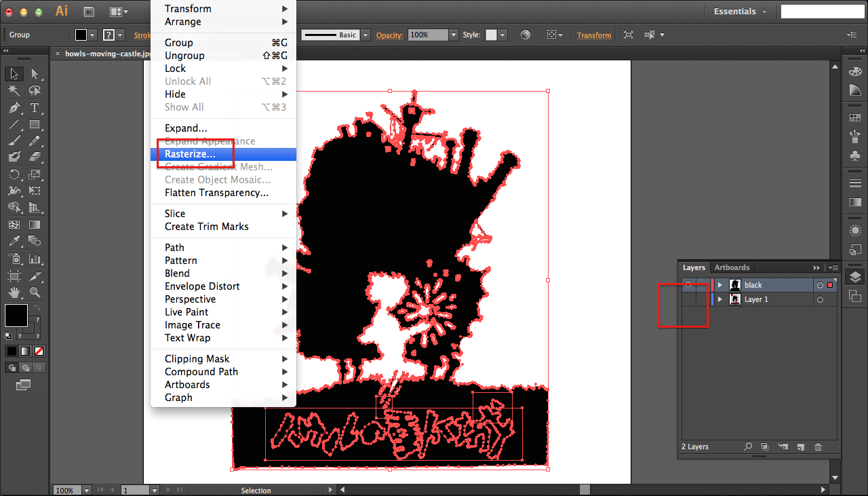Image resolution: width=868 pixels, height=496 pixels.
Task: Select the Magic Wand tool
Action: (x=14, y=91)
